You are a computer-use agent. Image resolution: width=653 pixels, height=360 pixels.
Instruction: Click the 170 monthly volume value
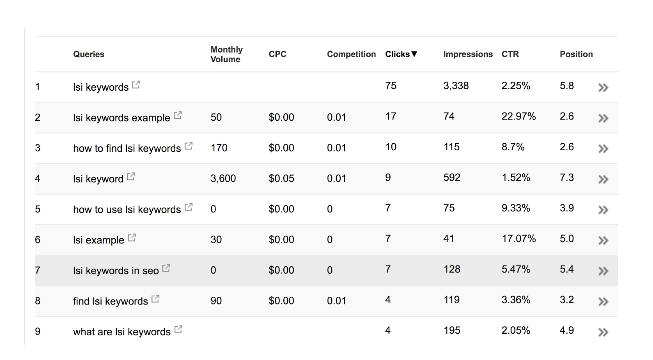219,148
